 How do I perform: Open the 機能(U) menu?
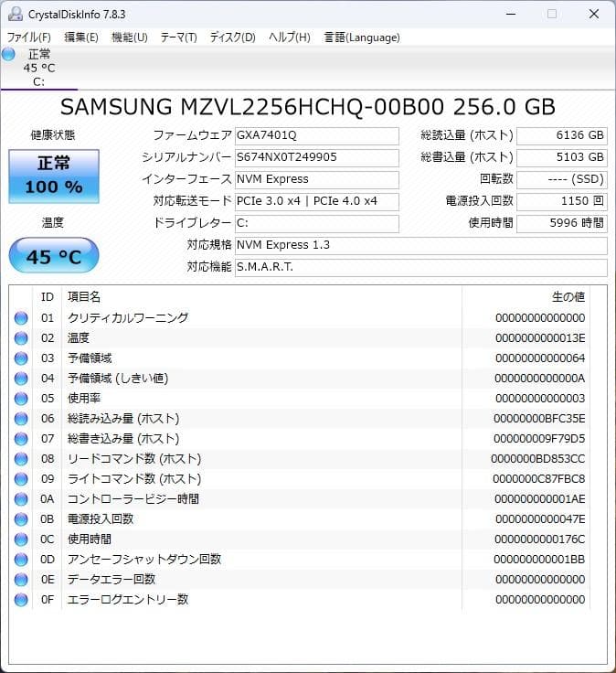tap(130, 37)
